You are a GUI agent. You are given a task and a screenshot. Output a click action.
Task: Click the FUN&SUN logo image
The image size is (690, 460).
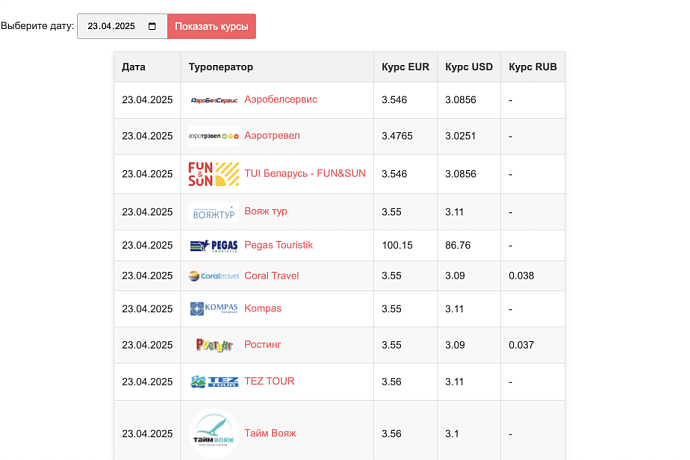click(213, 174)
